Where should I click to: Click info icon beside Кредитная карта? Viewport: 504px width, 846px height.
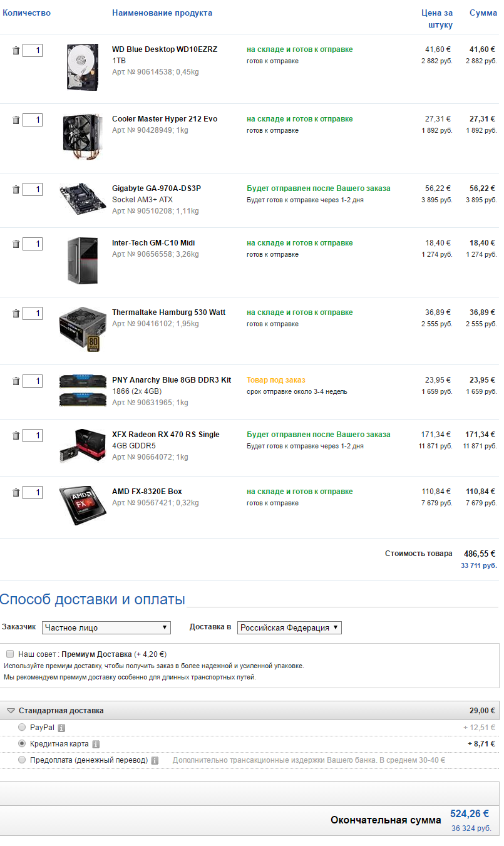click(x=96, y=744)
